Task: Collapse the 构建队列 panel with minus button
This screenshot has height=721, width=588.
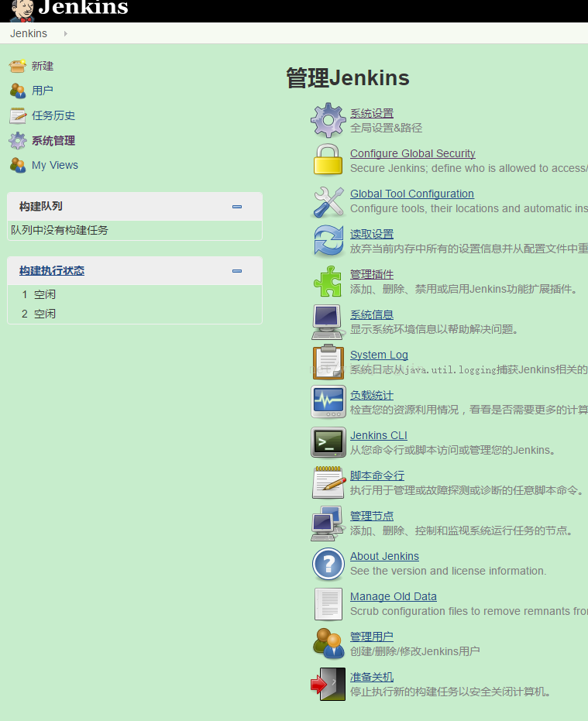Action: coord(237,207)
